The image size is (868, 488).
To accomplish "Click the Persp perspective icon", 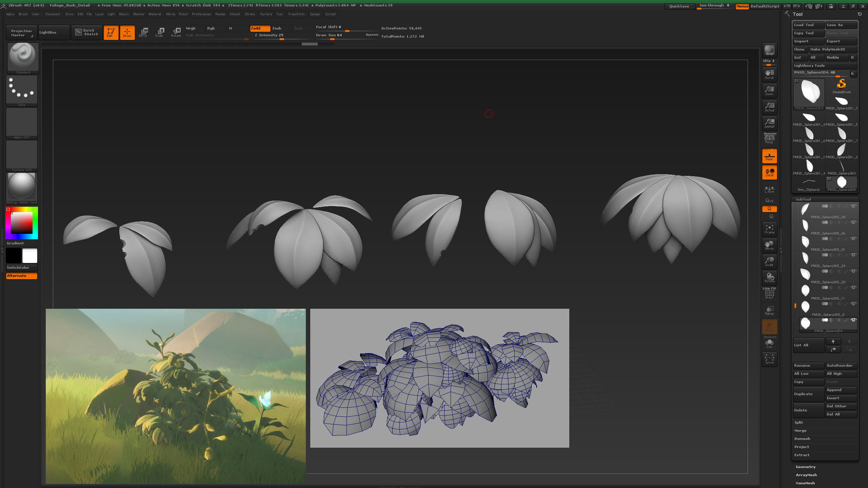I will coord(769,138).
